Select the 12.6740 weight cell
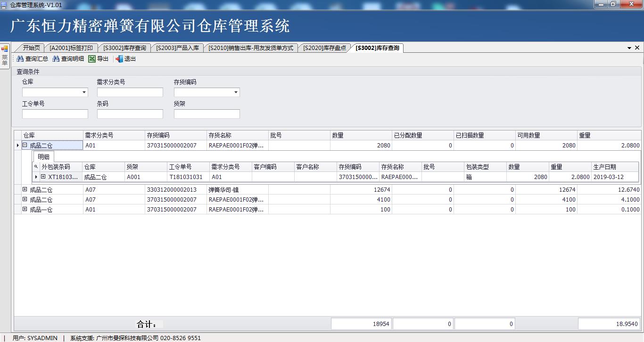Image resolution: width=644 pixels, height=342 pixels. [x=609, y=189]
